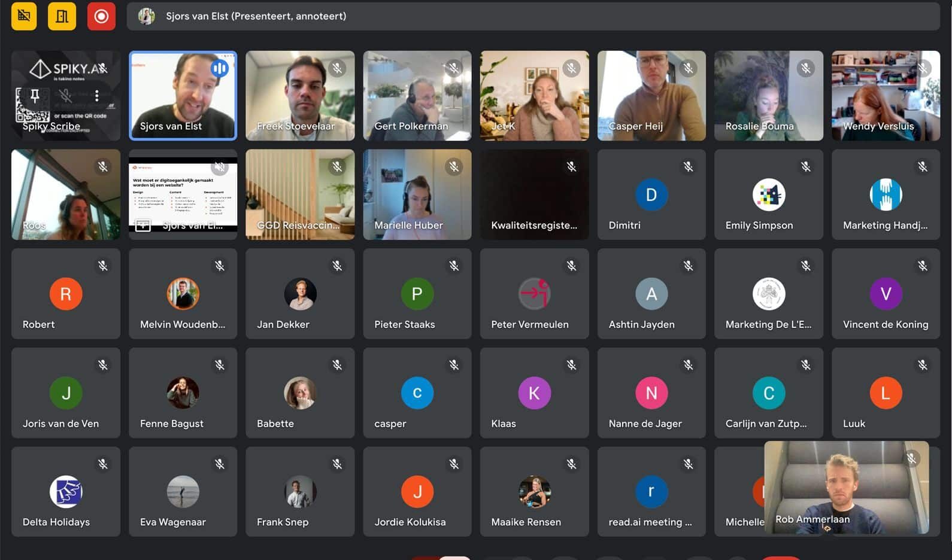This screenshot has height=560, width=952.
Task: Click the yellow crossed-out grid icon button
Action: [24, 16]
